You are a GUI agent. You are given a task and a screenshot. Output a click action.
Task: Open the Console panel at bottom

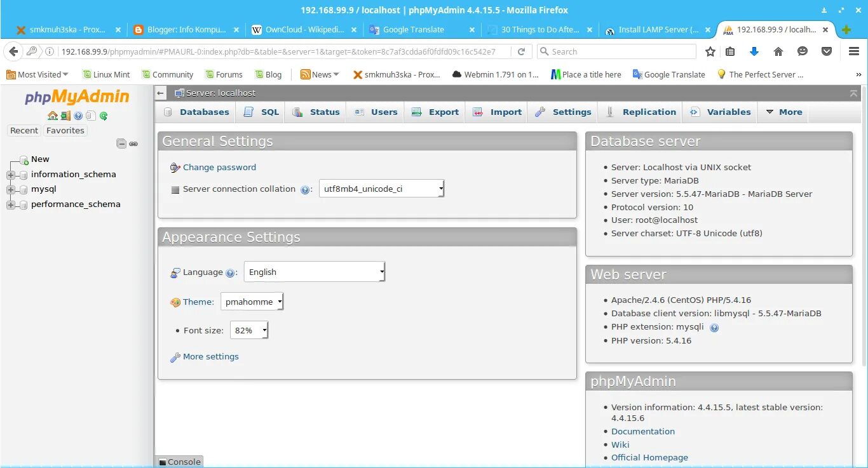tap(179, 462)
